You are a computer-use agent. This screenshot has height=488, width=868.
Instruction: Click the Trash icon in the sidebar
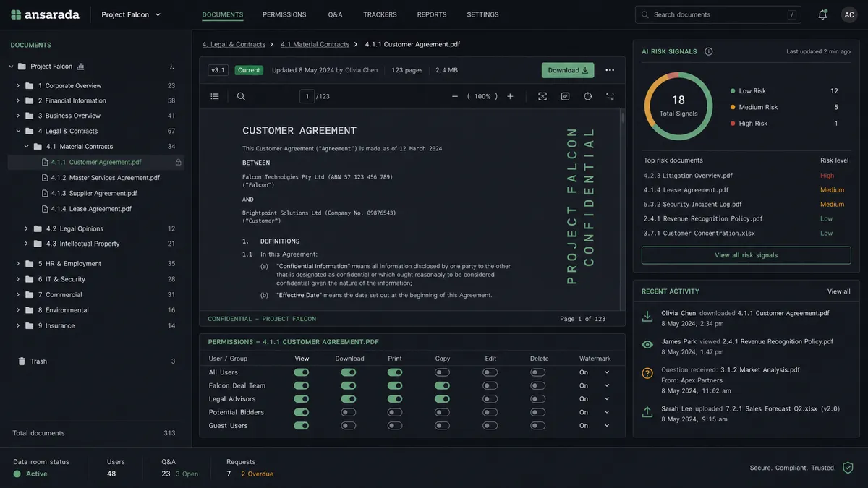(22, 361)
